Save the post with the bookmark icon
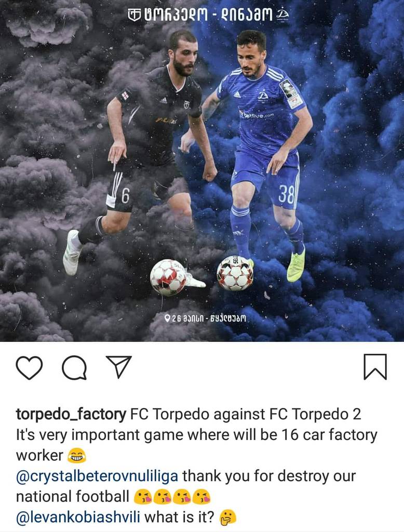This screenshot has height=532, width=404. click(x=375, y=366)
